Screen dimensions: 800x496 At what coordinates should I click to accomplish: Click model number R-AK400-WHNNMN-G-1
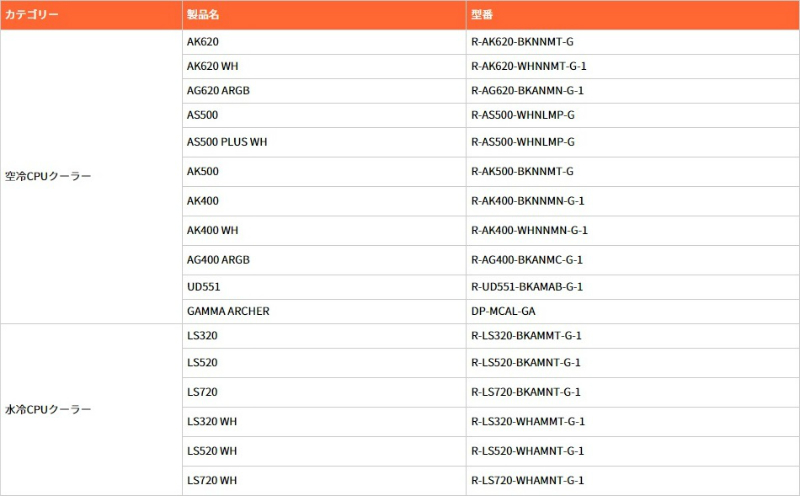tap(529, 230)
